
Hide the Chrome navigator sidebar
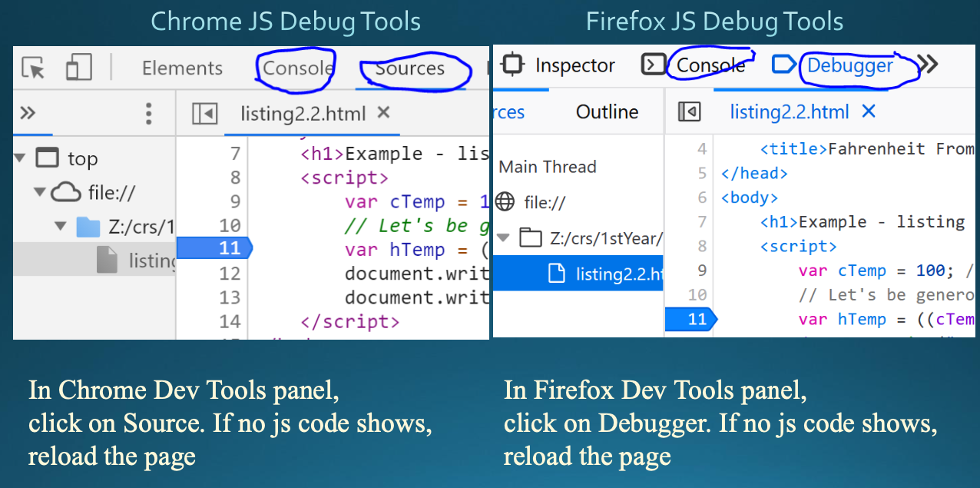tap(205, 114)
